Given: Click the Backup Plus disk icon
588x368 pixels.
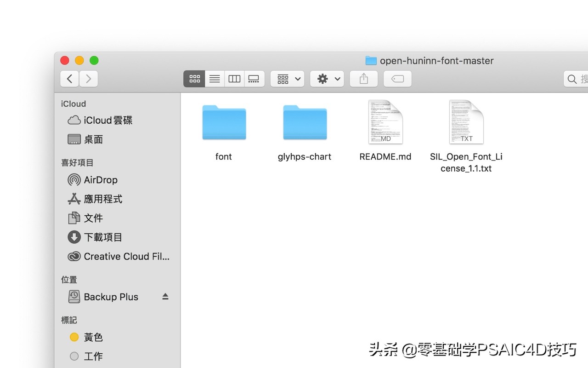Looking at the screenshot, I should click(x=74, y=297).
